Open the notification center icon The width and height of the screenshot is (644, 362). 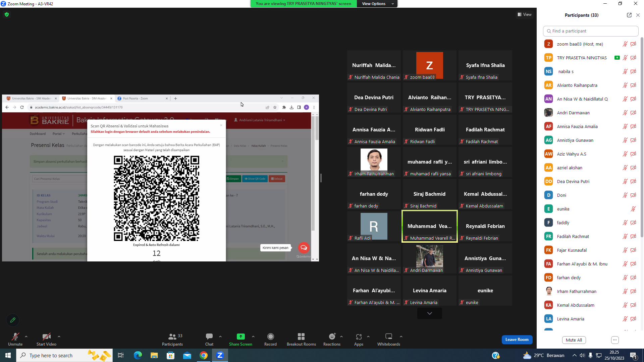[x=634, y=355]
